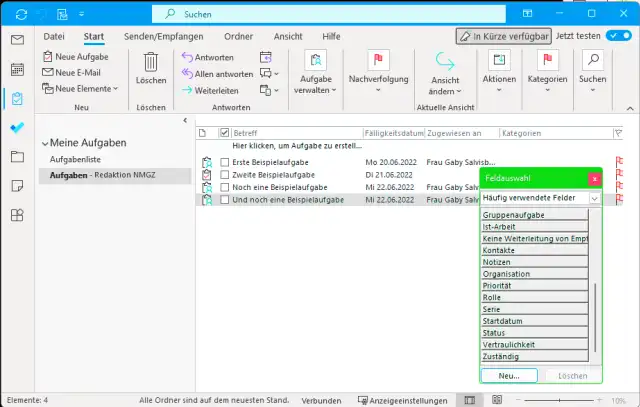Screen dimensions: 640x407
Task: Click the Löschen trash icon
Action: coord(151,63)
